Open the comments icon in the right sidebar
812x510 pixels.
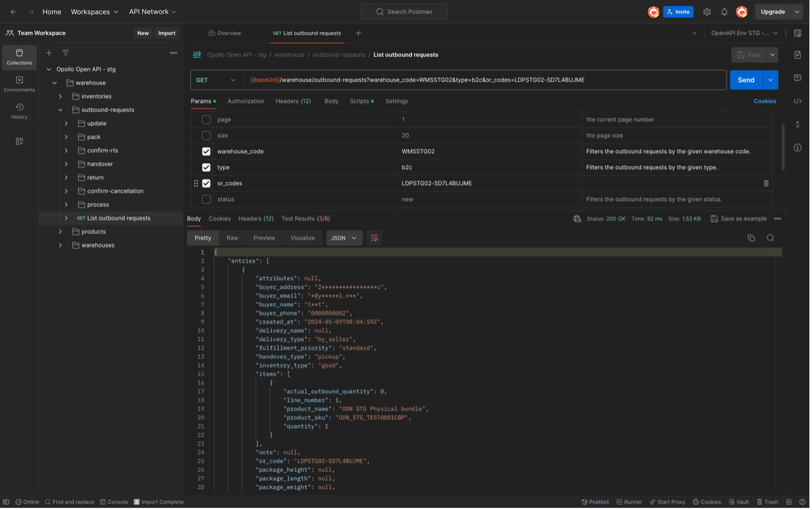(x=800, y=78)
